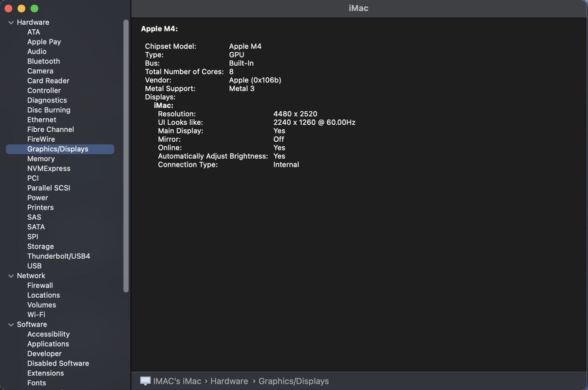588x390 pixels.
Task: Select Controller in the sidebar
Action: [44, 91]
